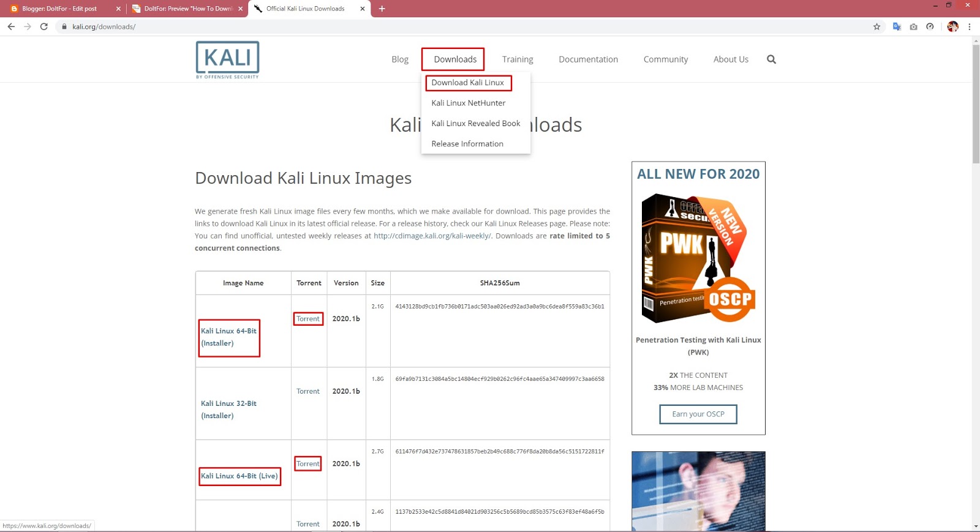Click SHA256Sum starting 1137b2533e42
The width and height of the screenshot is (980, 532).
pyautogui.click(x=500, y=512)
